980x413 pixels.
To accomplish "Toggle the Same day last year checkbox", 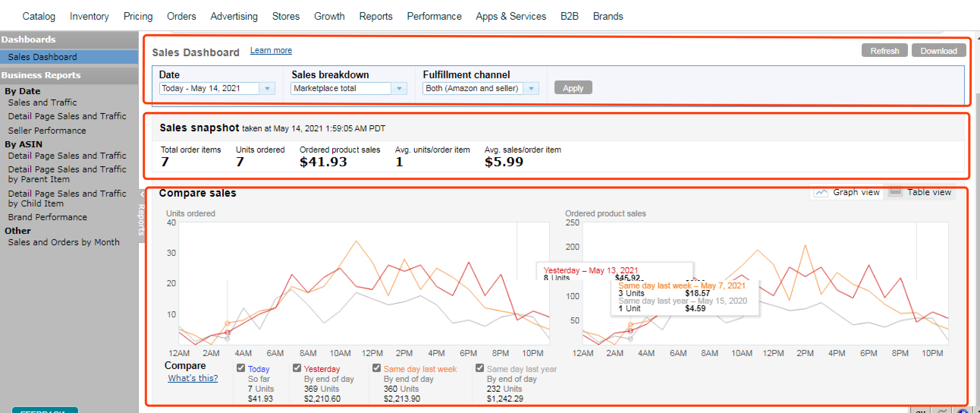I will [x=479, y=368].
